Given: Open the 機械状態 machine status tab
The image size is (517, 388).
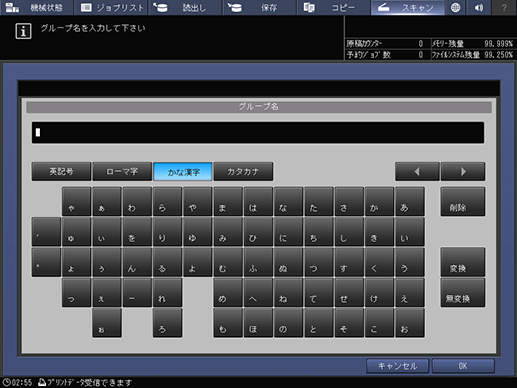Looking at the screenshot, I should [37, 7].
